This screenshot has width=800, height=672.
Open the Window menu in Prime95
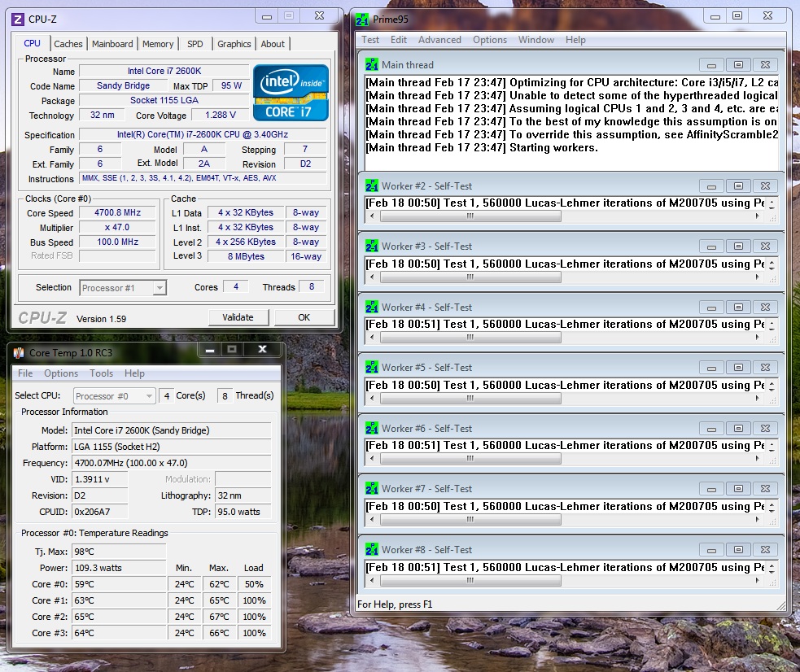tap(536, 40)
